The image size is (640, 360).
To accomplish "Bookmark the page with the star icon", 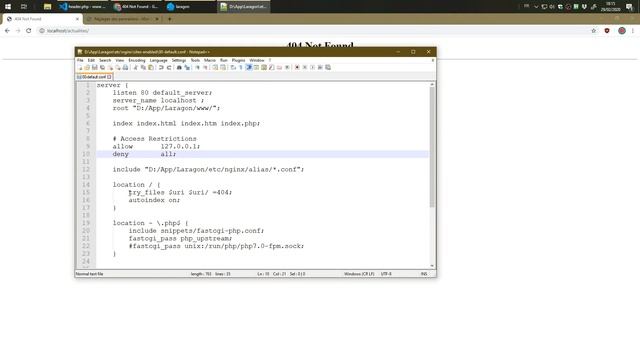I will [594, 31].
